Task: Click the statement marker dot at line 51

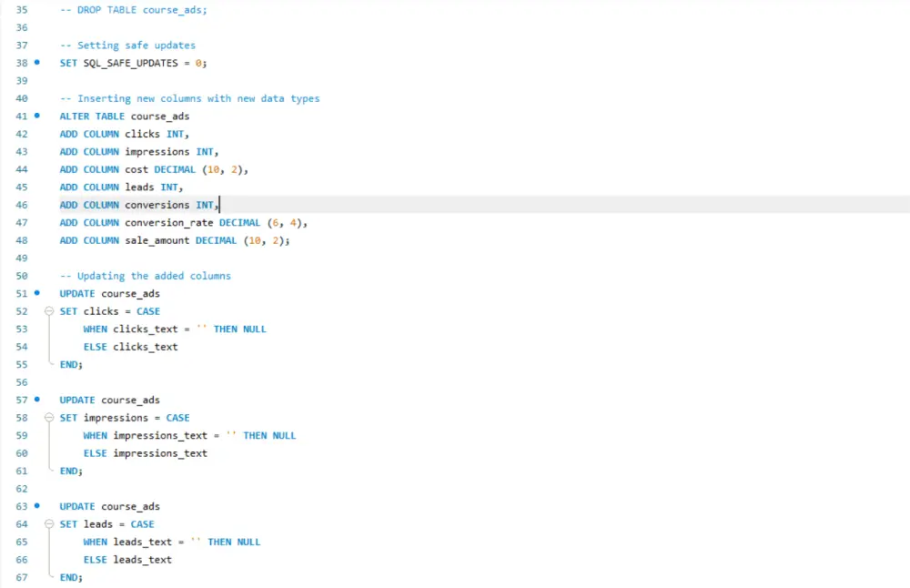Action: coord(37,292)
